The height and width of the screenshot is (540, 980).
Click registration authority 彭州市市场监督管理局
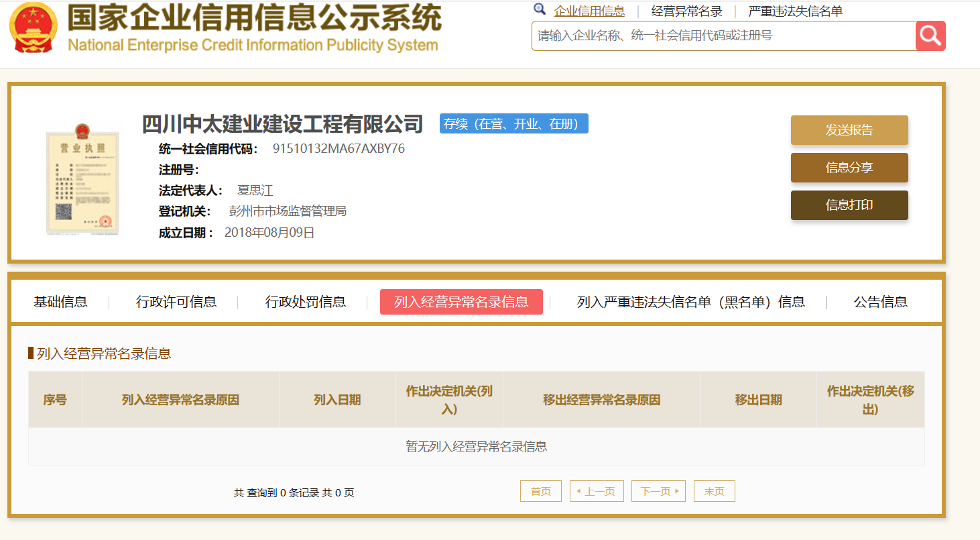288,211
